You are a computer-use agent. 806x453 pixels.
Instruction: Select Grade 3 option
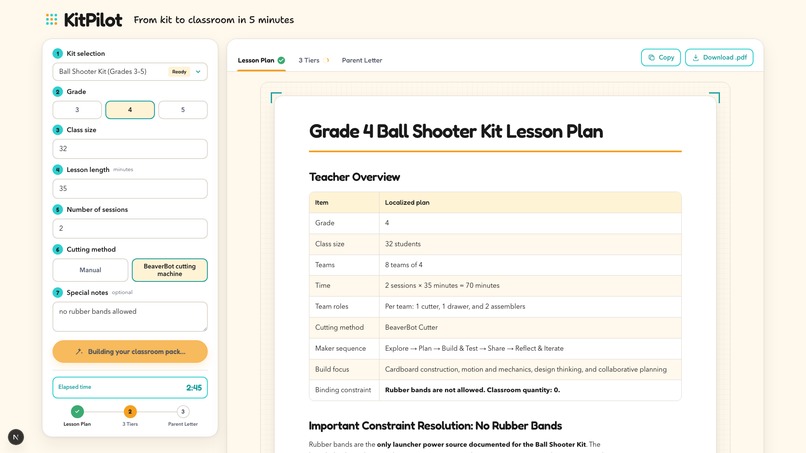pos(77,110)
